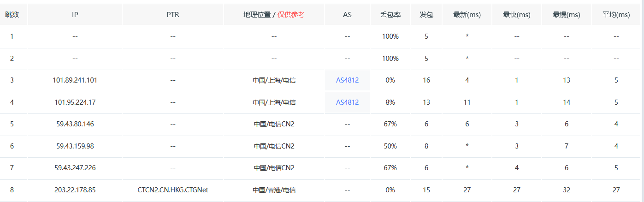Open the AS4812 link for IP 101.95.224.17

pyautogui.click(x=347, y=102)
